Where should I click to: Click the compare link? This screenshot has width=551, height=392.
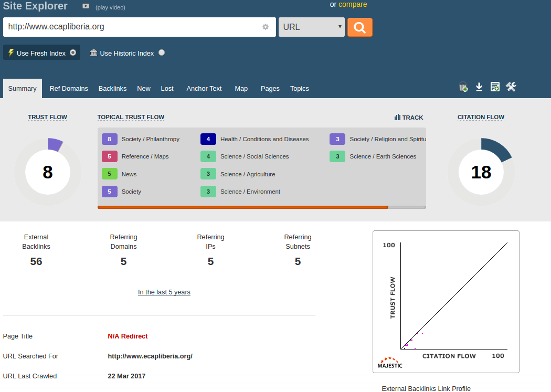click(x=353, y=5)
